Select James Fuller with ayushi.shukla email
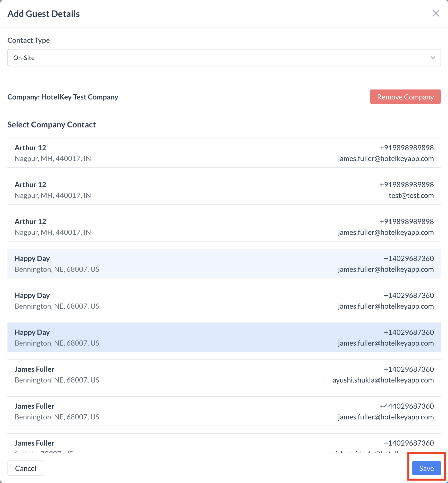 (224, 375)
